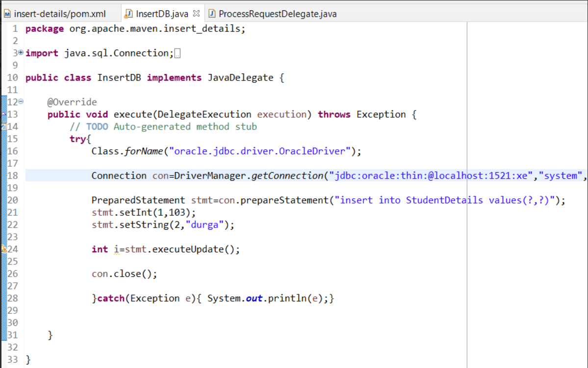Expand the collapsed imports on line 3

click(x=20, y=53)
